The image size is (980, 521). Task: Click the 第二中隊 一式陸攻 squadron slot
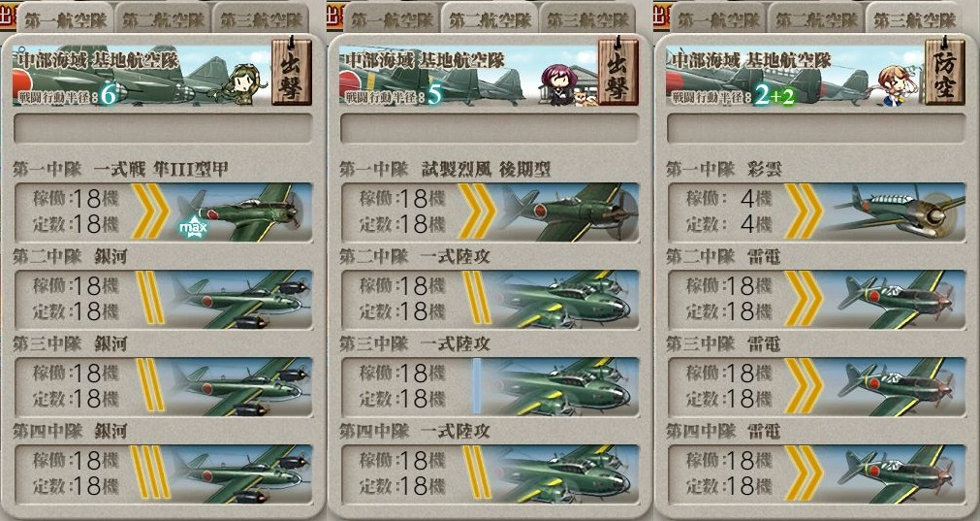click(489, 300)
